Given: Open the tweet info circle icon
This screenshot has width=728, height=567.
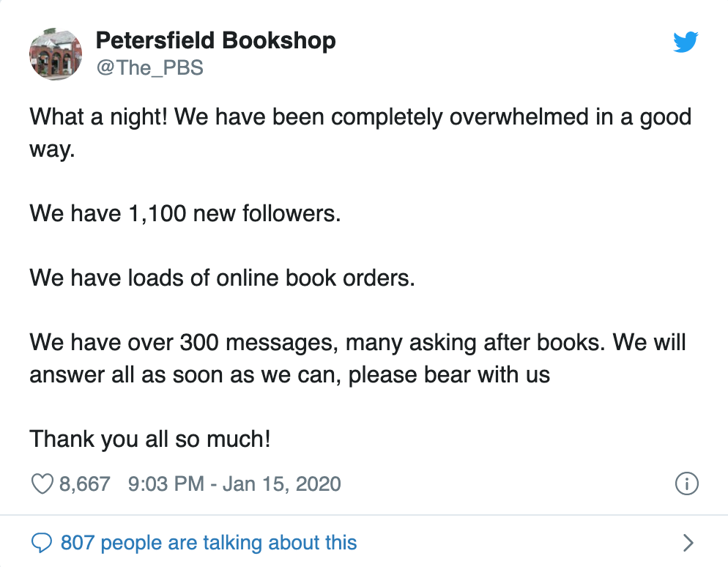Looking at the screenshot, I should pos(686,483).
